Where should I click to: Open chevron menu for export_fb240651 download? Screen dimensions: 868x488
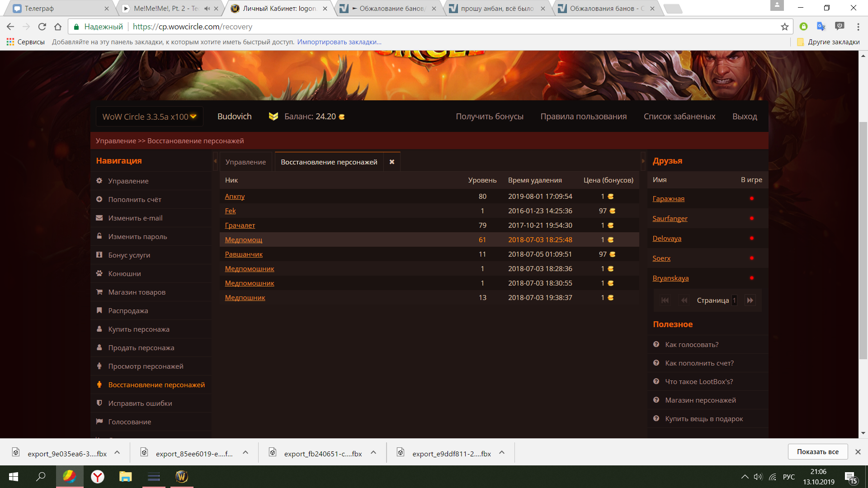[373, 452]
